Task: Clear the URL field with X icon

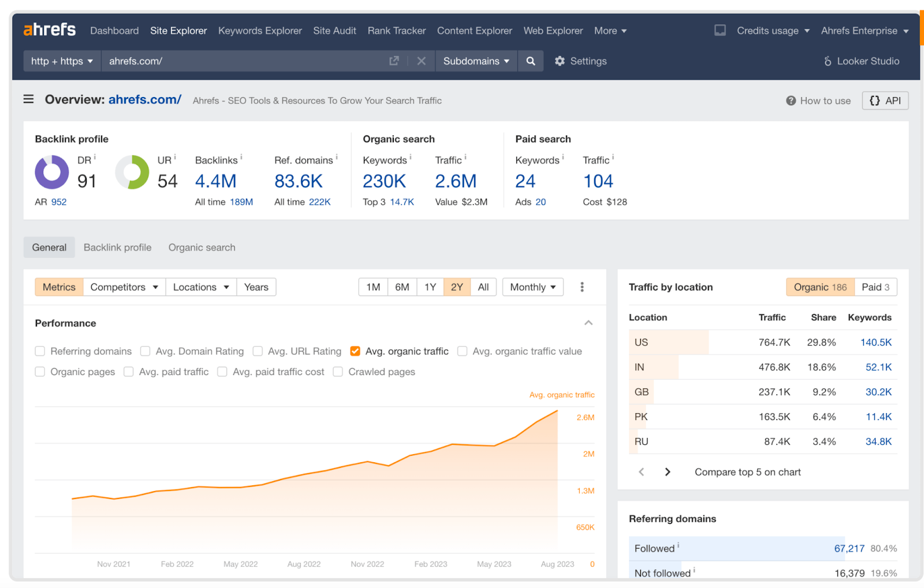Action: click(421, 61)
